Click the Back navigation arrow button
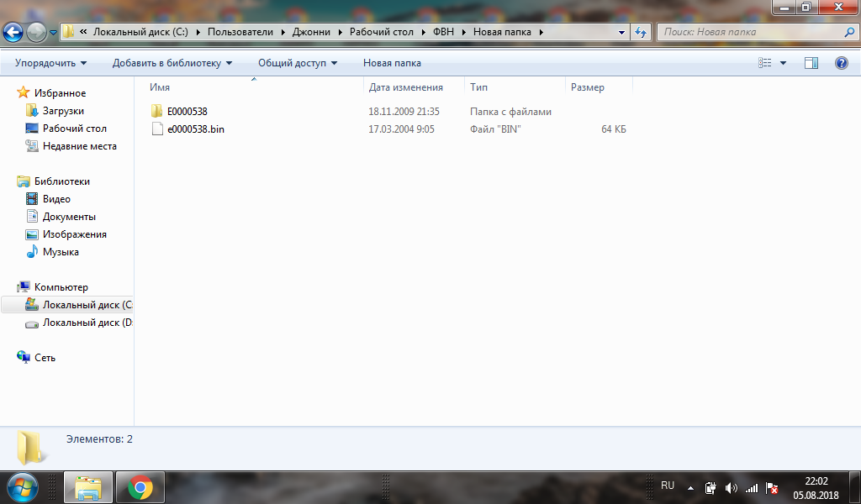This screenshot has height=504, width=861. click(13, 32)
